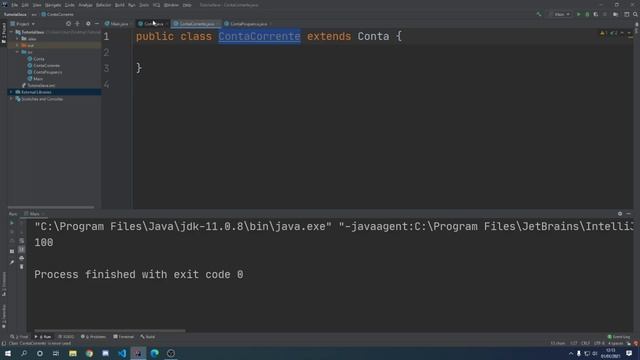Run the Main configuration with the green play icon
Screen dimensions: 640x360
[x=578, y=14]
